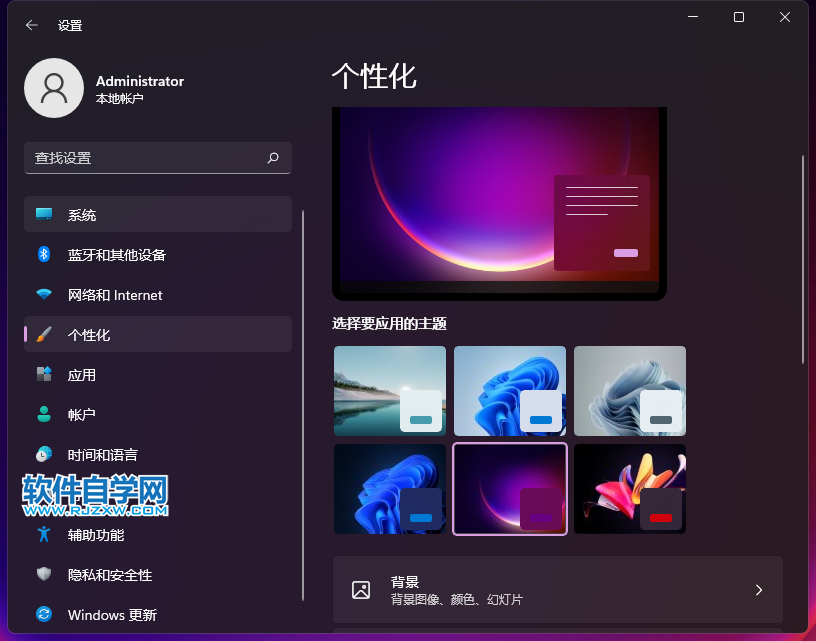Image resolution: width=816 pixels, height=641 pixels.
Task: Expand 背景 with its chevron arrow
Action: coord(759,589)
